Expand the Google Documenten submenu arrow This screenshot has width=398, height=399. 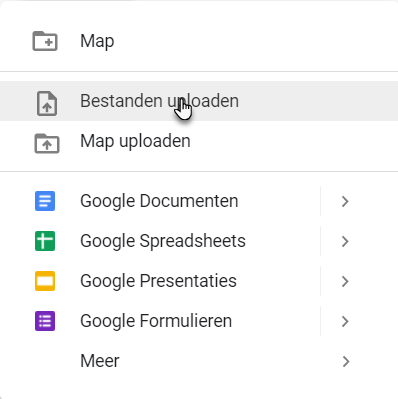pyautogui.click(x=345, y=201)
